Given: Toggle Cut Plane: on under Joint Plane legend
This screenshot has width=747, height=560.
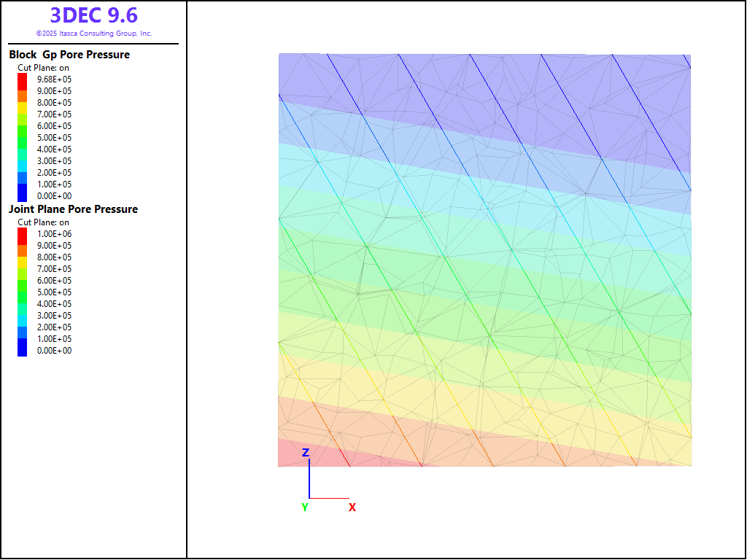Looking at the screenshot, I should point(43,222).
